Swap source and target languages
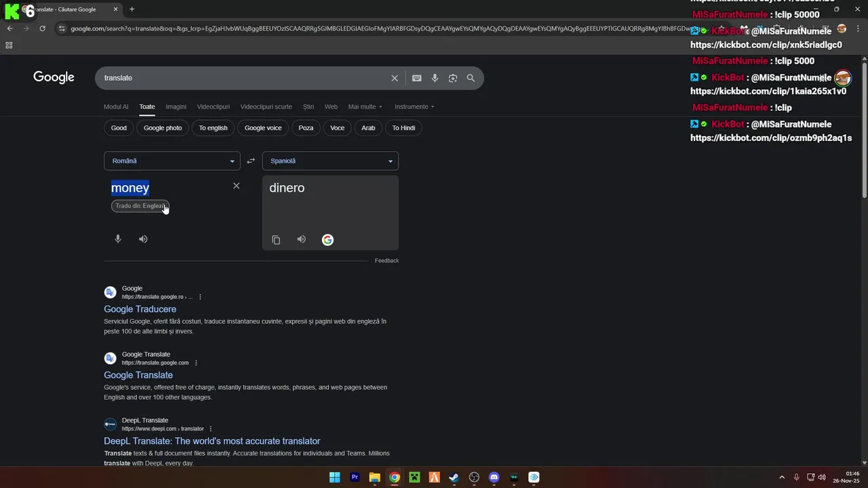The width and height of the screenshot is (868, 488). coord(251,161)
